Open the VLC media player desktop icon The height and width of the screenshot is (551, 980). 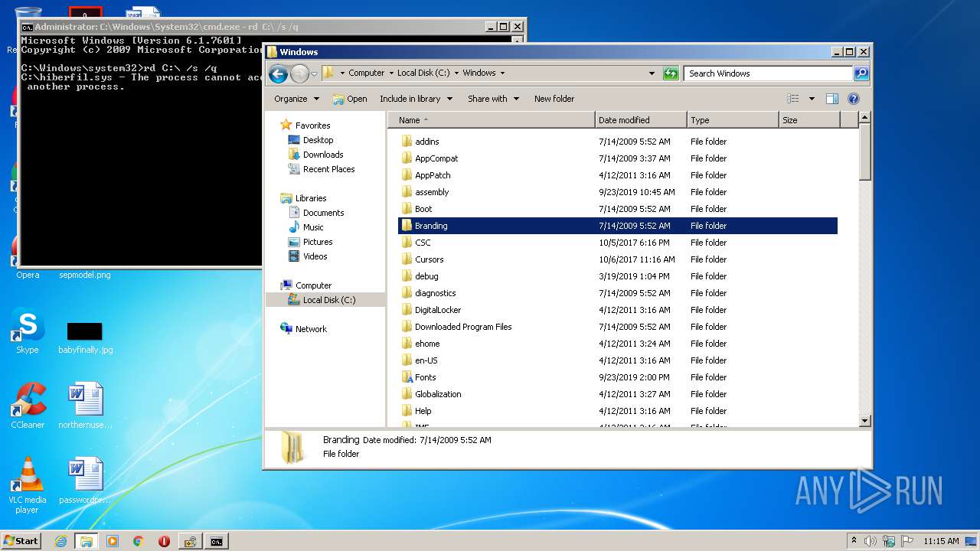tap(28, 486)
